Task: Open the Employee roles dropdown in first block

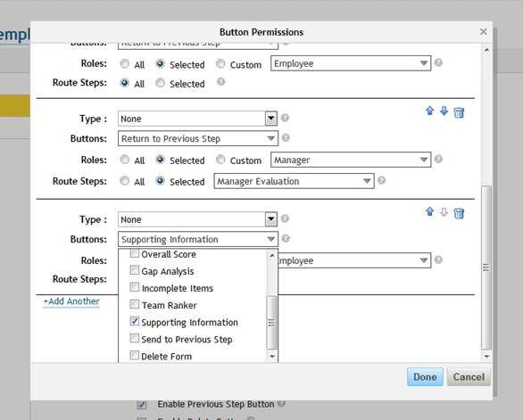Action: click(x=351, y=63)
